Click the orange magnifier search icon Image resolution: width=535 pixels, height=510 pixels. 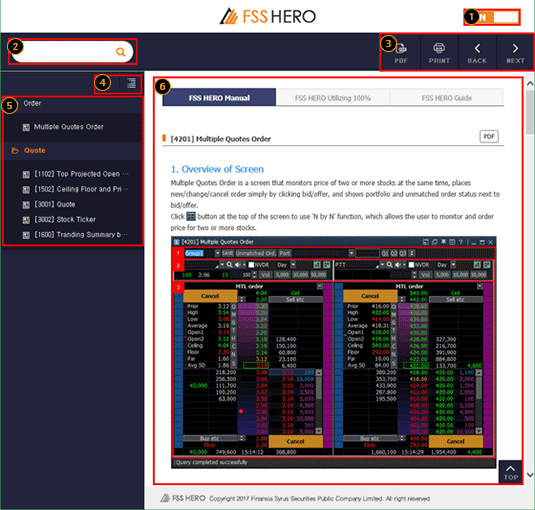pos(120,52)
